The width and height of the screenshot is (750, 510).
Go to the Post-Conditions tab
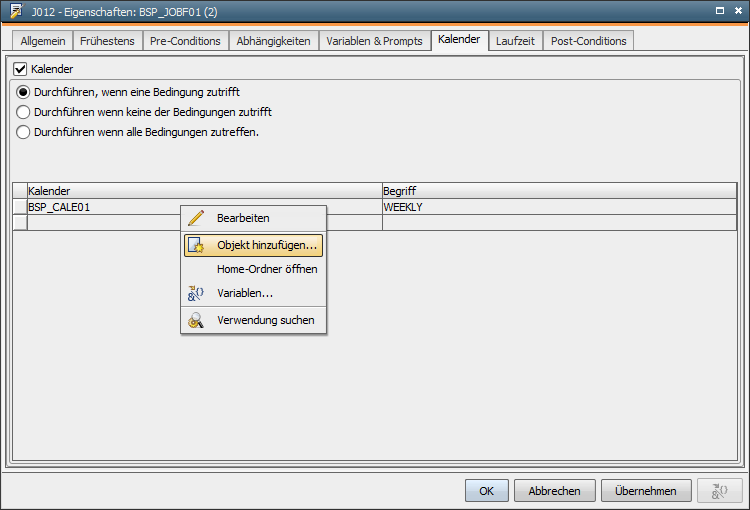click(x=588, y=41)
